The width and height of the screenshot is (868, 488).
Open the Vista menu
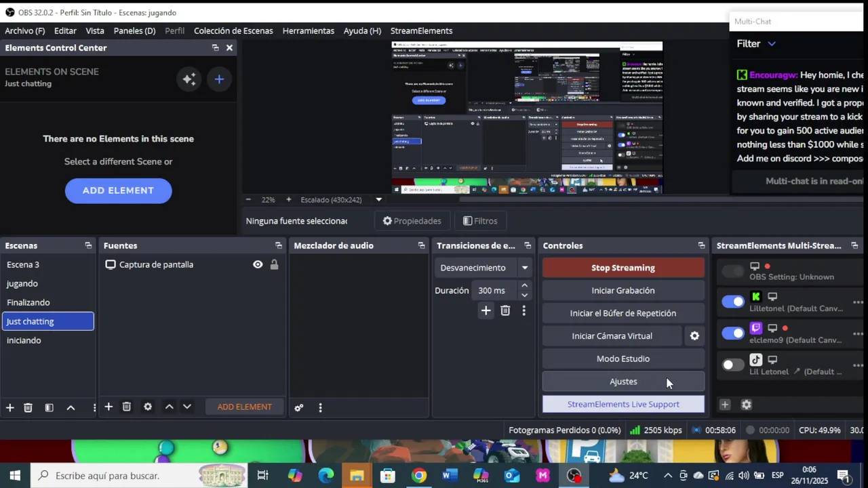point(95,30)
